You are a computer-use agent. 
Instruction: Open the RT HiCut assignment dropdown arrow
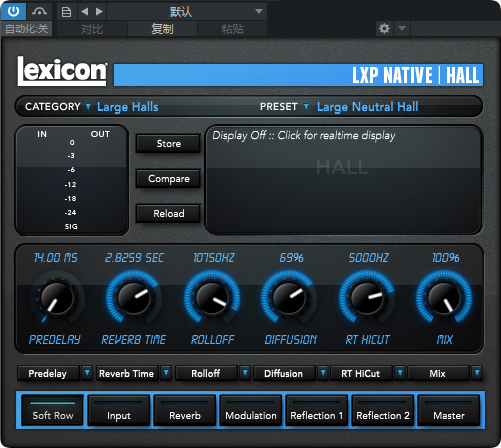(400, 373)
